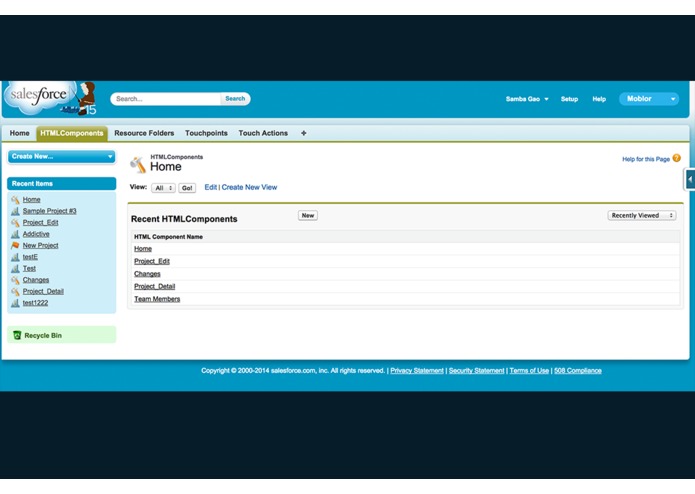
Task: Click HTML Component Name column header
Action: click(168, 237)
